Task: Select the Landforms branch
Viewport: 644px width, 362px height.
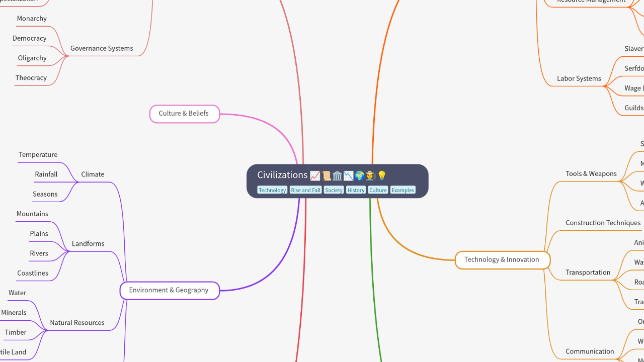Action: tap(88, 243)
